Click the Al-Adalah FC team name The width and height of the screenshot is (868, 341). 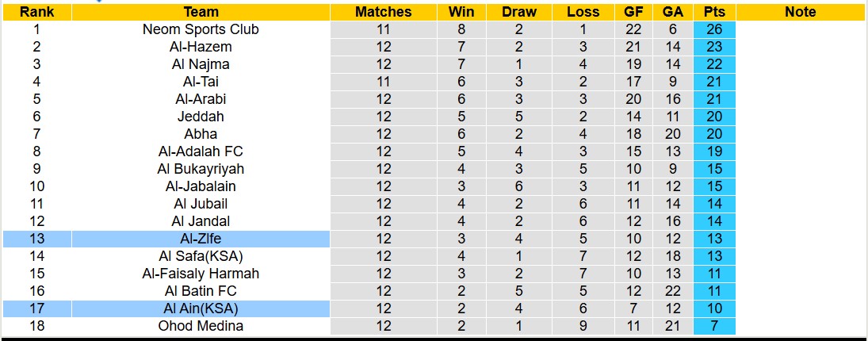point(201,151)
